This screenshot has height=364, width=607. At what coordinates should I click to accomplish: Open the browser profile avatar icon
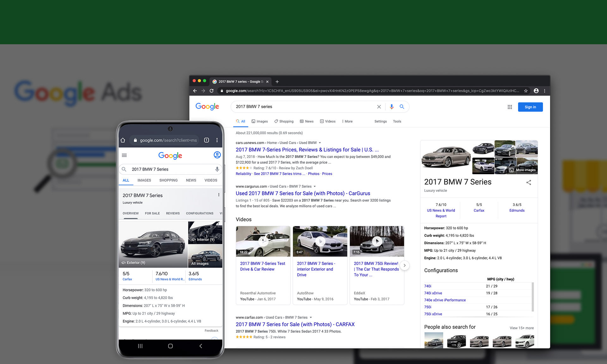coord(536,91)
